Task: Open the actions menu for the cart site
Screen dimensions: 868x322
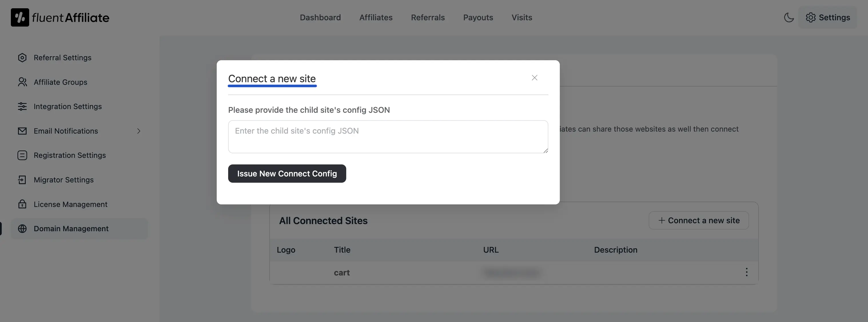Action: (x=747, y=273)
